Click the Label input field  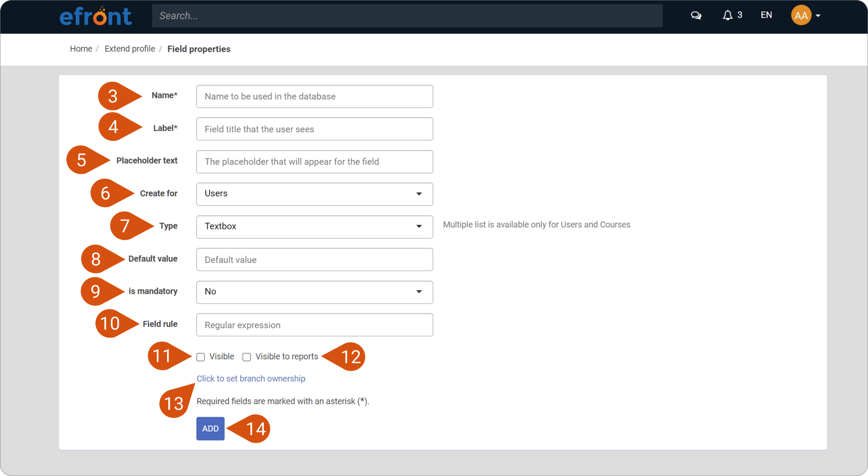pos(314,129)
